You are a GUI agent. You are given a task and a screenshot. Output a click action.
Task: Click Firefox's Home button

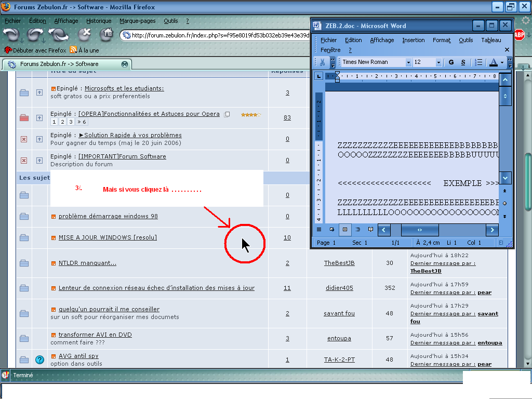tap(107, 34)
